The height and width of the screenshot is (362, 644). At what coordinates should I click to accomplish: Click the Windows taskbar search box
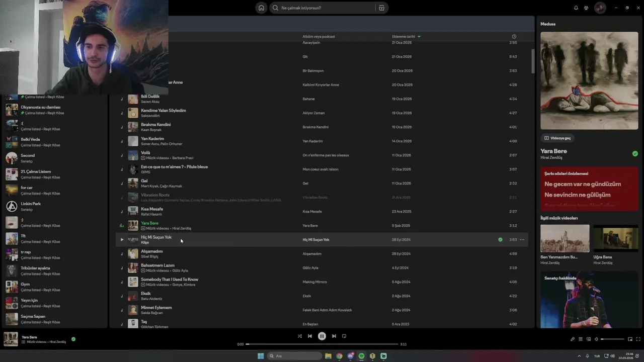pyautogui.click(x=295, y=356)
